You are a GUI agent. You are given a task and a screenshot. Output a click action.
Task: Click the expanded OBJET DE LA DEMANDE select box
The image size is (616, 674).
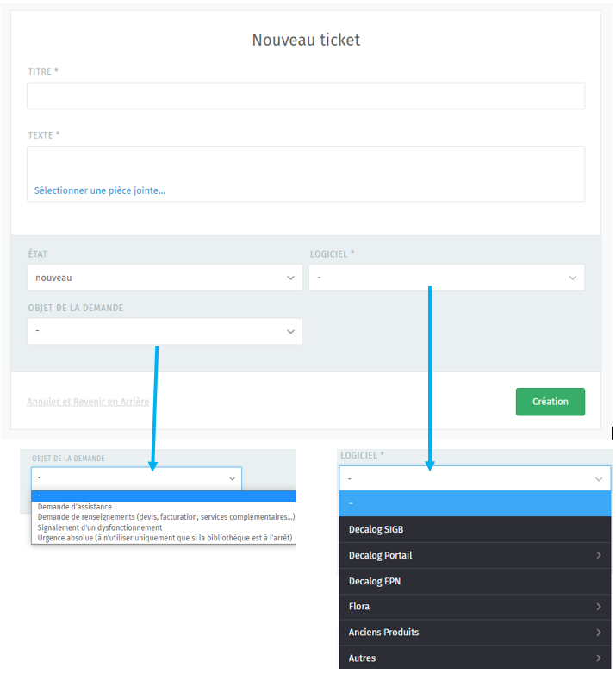pos(136,478)
